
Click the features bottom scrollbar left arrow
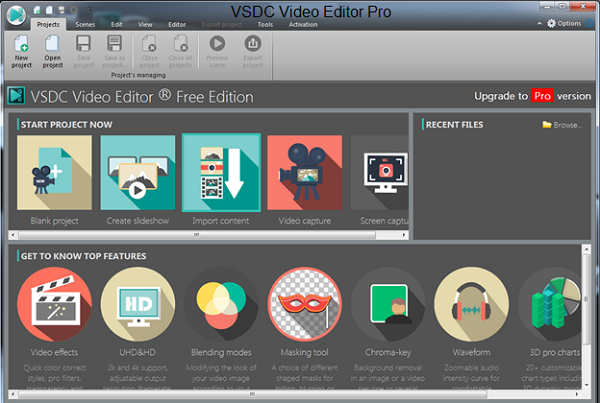pyautogui.click(x=13, y=394)
